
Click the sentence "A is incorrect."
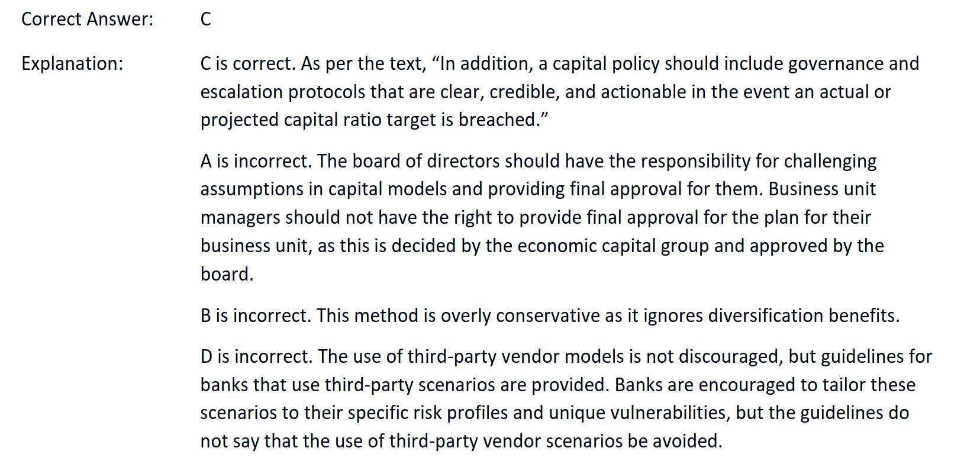pos(256,161)
